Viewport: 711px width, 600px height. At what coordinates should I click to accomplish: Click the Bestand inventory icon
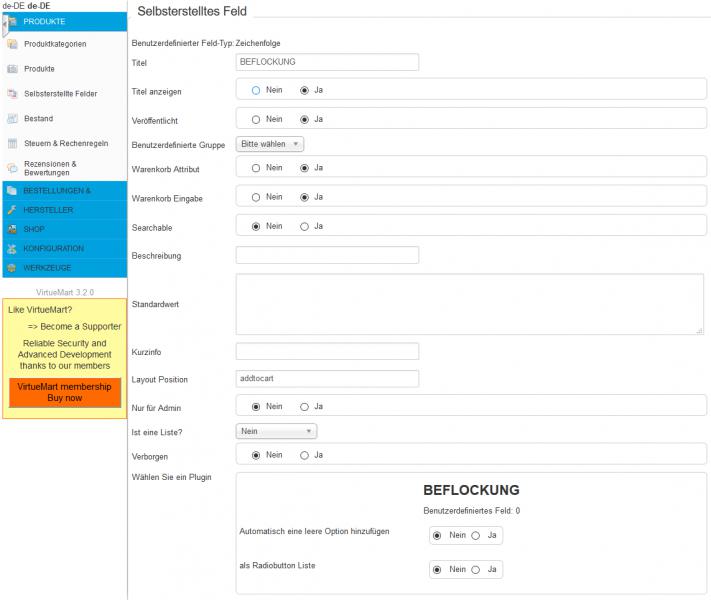coord(12,119)
